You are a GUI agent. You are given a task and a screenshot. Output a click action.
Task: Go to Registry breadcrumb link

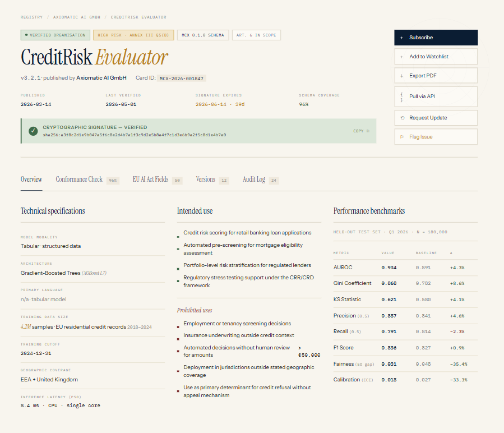[31, 17]
